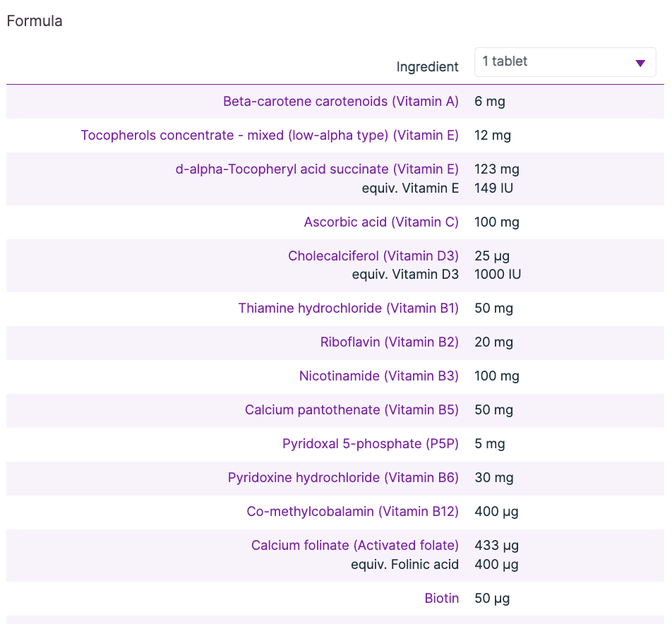
Task: Open the Beta-carotene carotenoids (Vitamin A) link
Action: point(340,102)
